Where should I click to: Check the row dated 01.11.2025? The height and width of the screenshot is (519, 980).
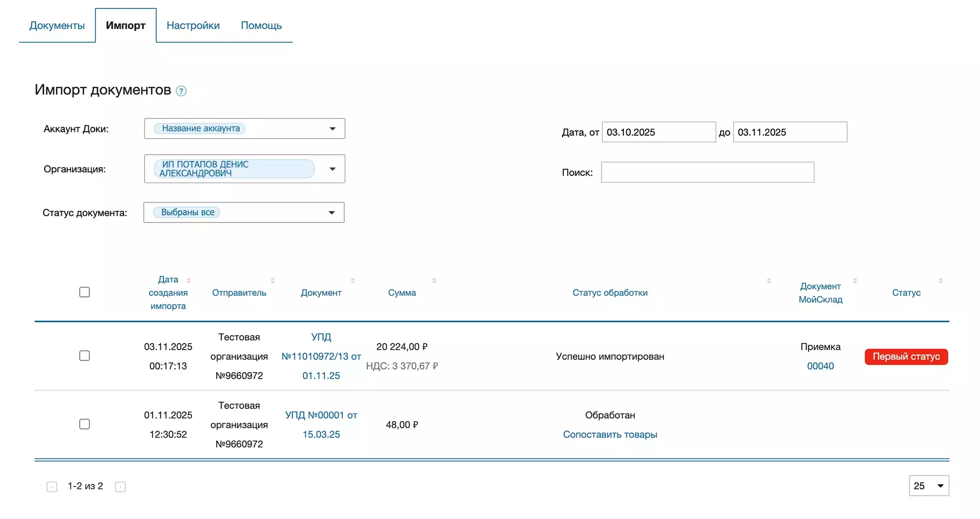click(84, 424)
